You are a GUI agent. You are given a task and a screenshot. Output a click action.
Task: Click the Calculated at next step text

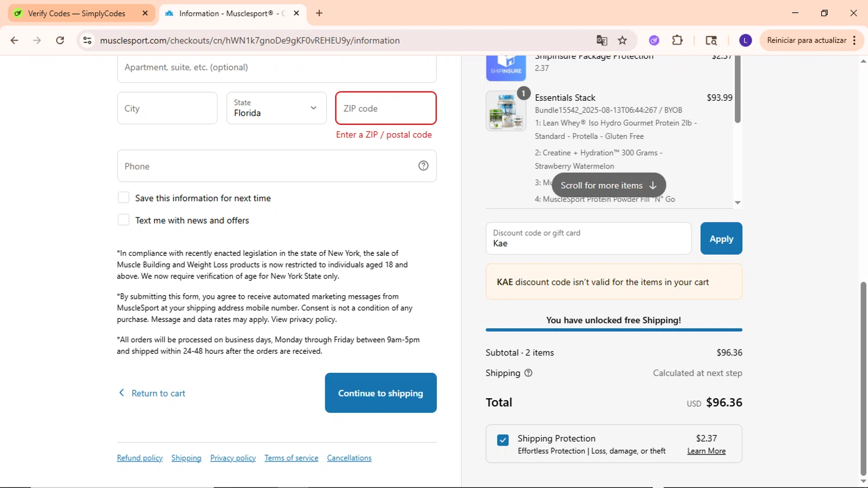click(698, 373)
